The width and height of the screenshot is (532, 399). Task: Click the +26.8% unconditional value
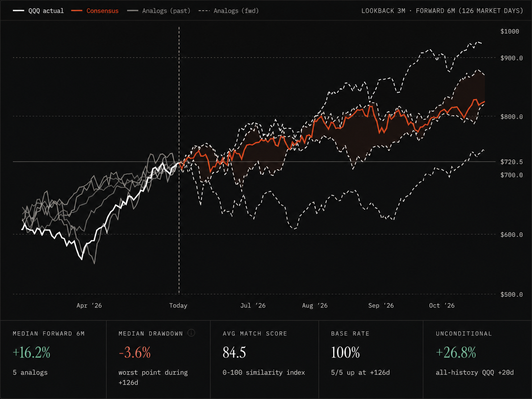[456, 353]
